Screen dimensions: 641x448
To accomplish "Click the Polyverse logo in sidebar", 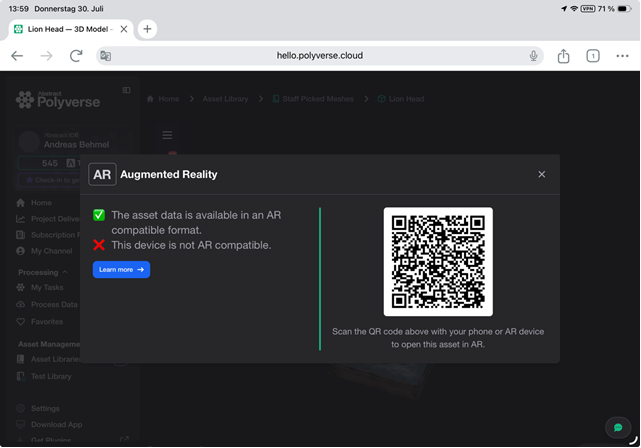I will pyautogui.click(x=58, y=100).
